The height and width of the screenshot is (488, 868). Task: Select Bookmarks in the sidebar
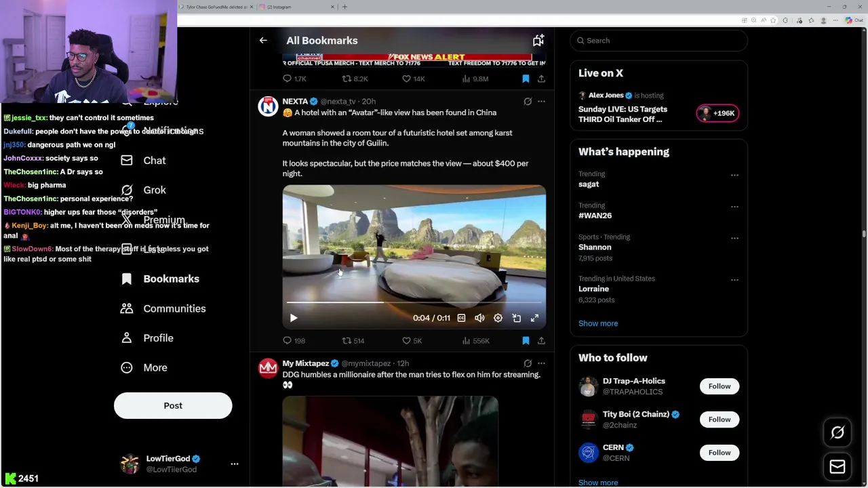[160, 279]
